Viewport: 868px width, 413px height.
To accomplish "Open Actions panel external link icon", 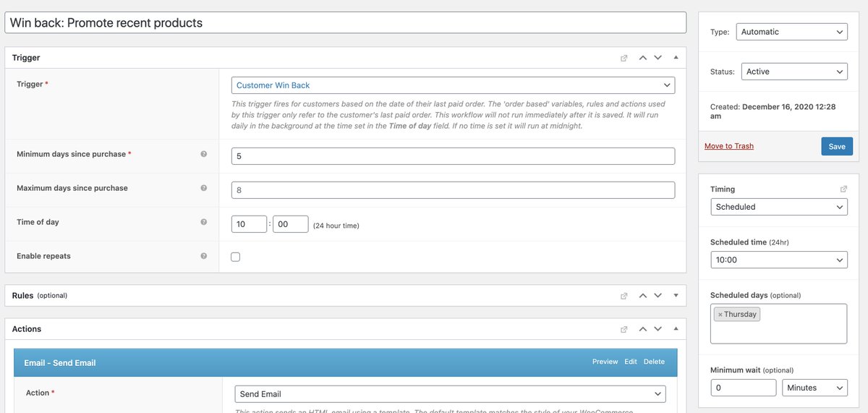I will click(624, 329).
